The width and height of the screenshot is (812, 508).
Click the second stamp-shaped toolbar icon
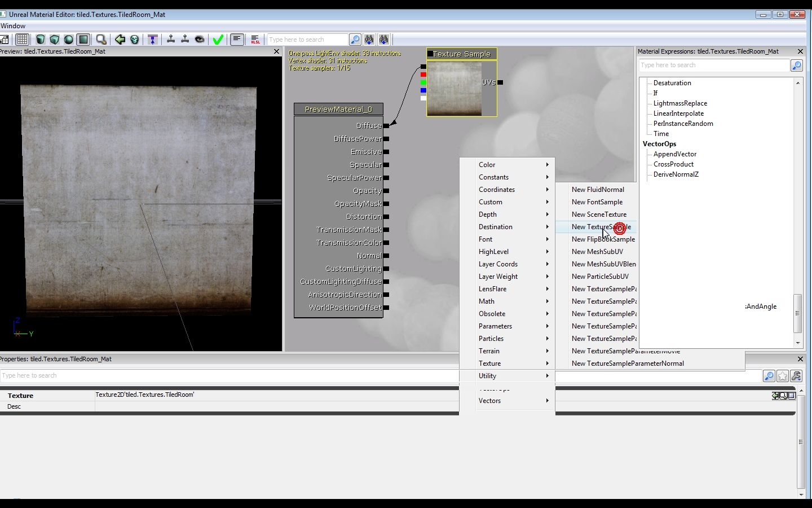[185, 40]
